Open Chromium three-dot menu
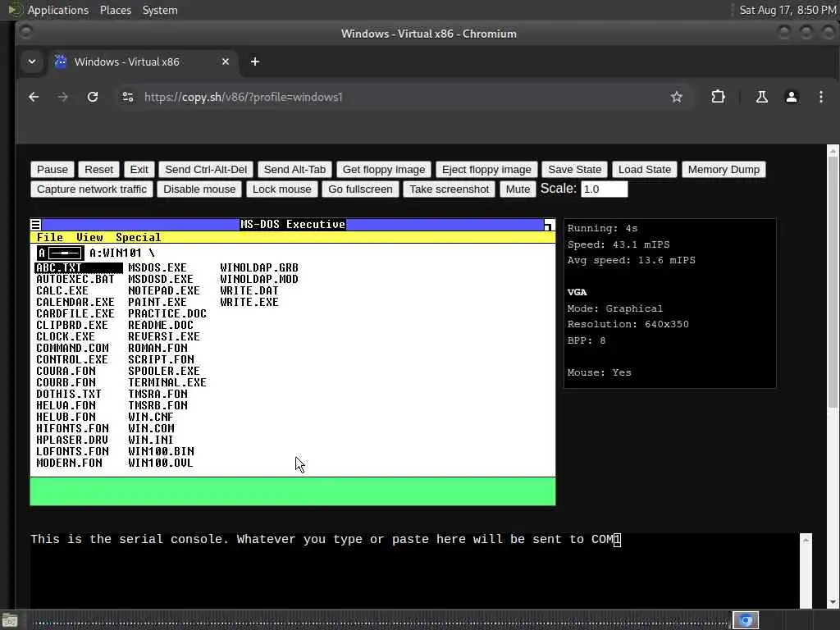 click(820, 97)
